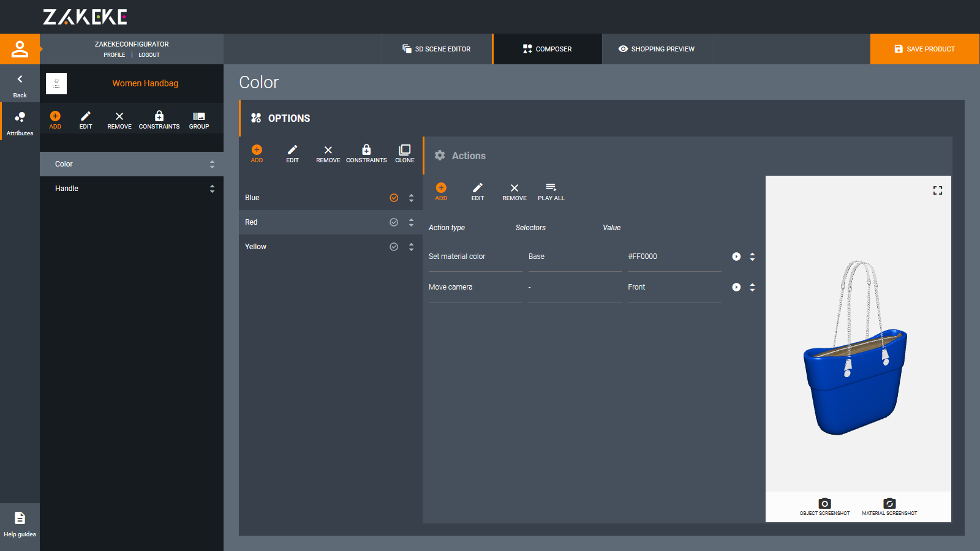Click the Save Product button
This screenshot has height=551, width=980.
(924, 49)
